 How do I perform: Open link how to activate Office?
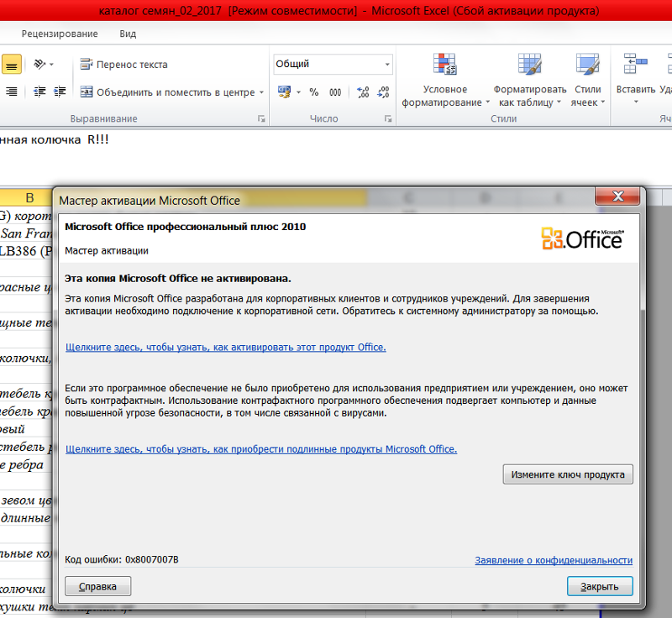pos(225,348)
